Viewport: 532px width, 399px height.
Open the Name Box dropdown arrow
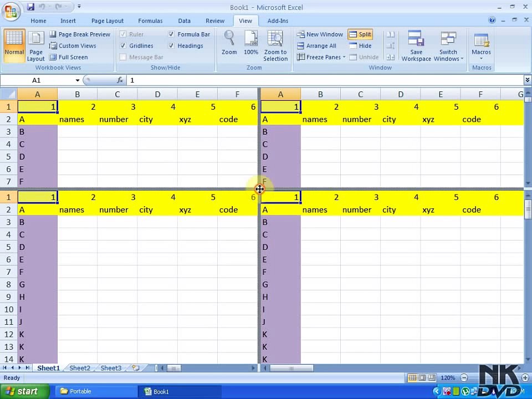[78, 80]
